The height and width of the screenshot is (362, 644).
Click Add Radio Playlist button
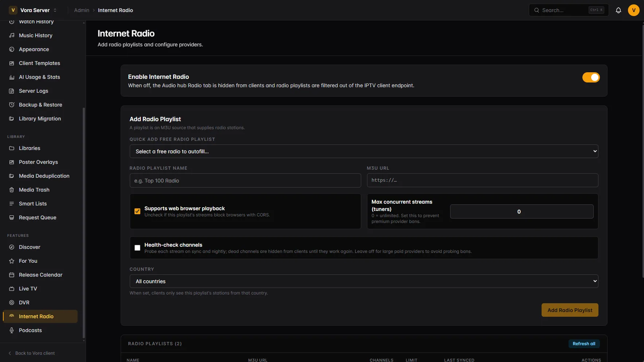[x=570, y=310]
